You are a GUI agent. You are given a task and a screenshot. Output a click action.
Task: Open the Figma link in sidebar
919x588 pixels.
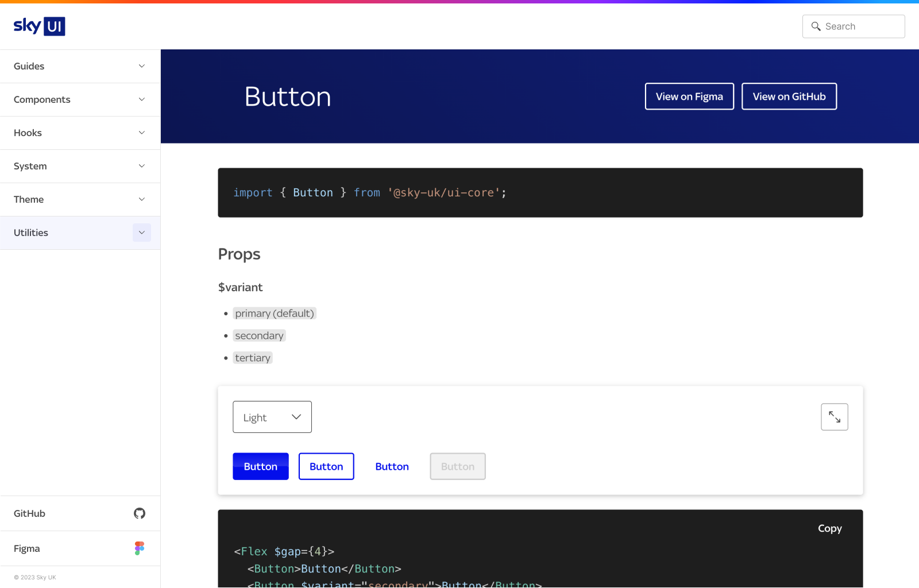tap(80, 548)
